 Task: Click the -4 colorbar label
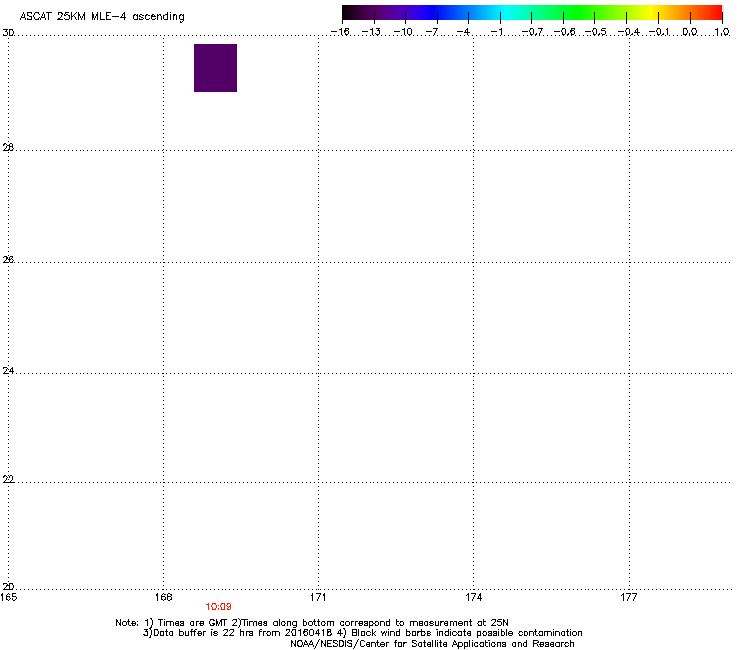463,32
